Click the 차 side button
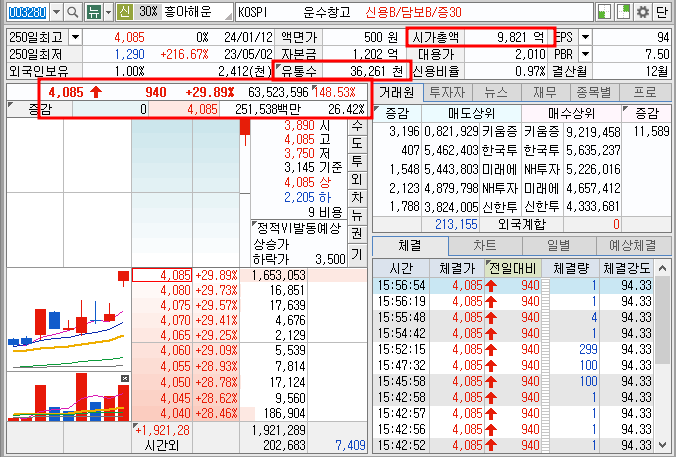 coord(357,197)
